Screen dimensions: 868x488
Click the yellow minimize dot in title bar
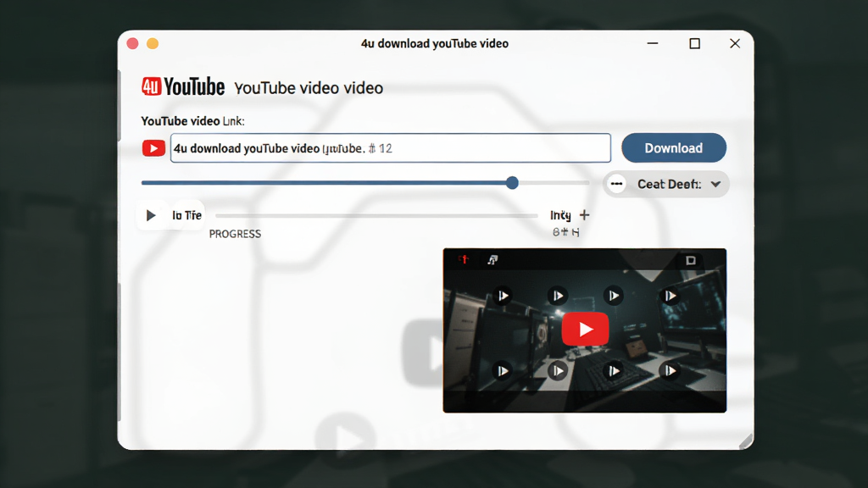(x=153, y=44)
